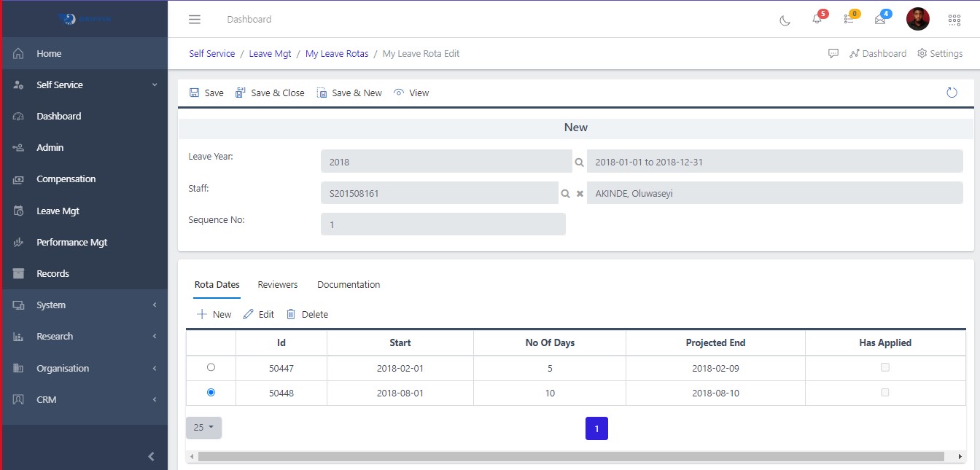Toggle dark mode with the moon icon
Image resolution: width=980 pixels, height=470 pixels.
(785, 21)
